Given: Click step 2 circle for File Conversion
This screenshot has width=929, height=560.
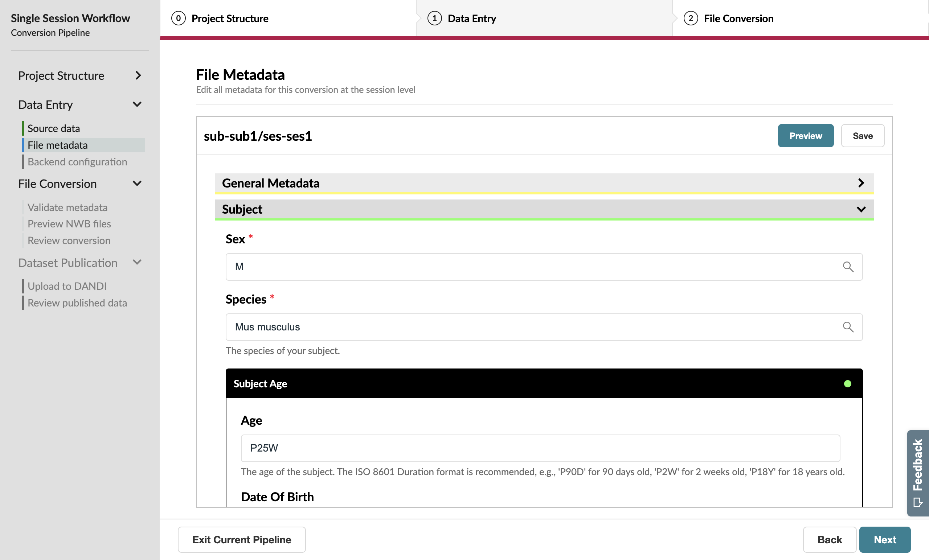Looking at the screenshot, I should tap(690, 18).
